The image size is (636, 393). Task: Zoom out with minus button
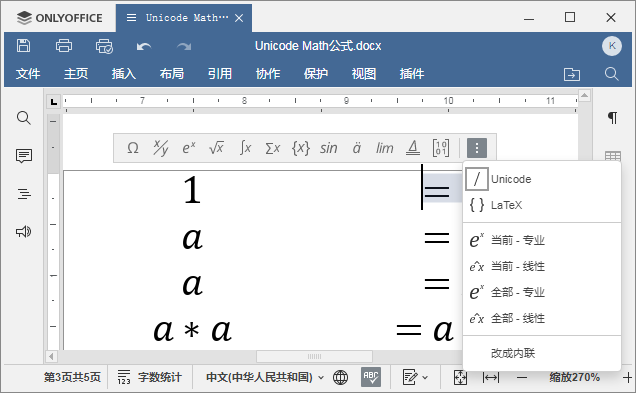522,377
